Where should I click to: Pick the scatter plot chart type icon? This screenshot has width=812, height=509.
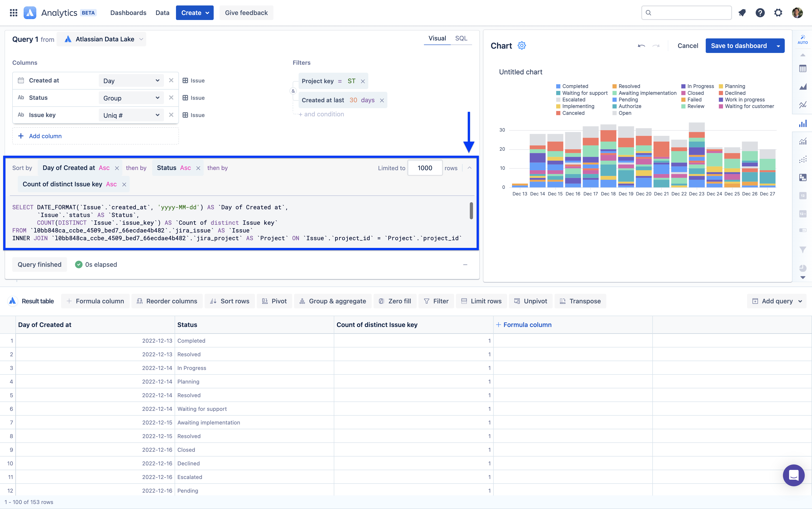point(803,160)
